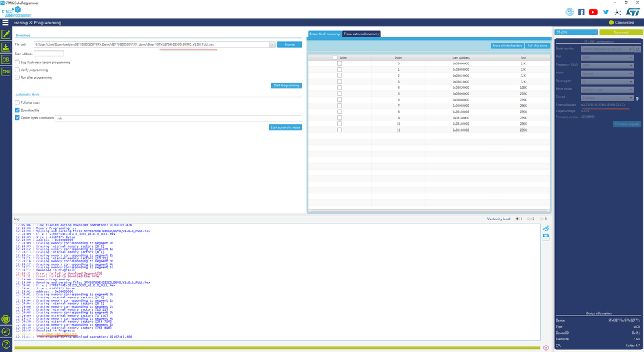Image resolution: width=644 pixels, height=352 pixels.
Task: Open the Port dropdown
Action: [607, 57]
